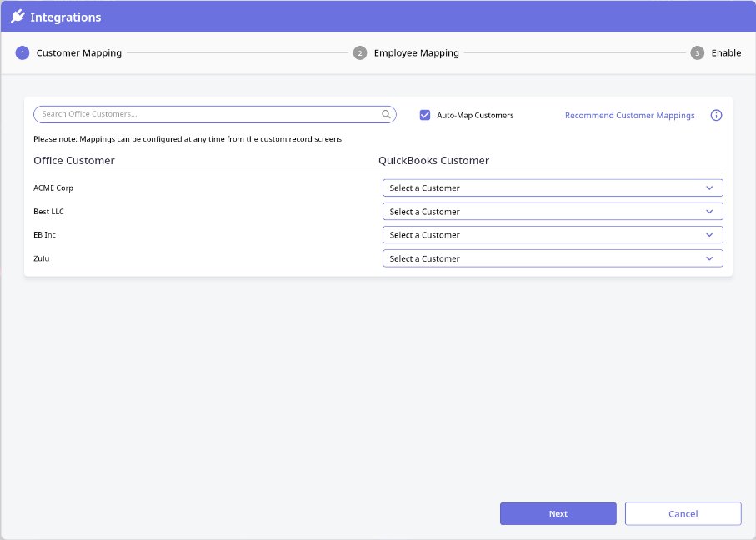This screenshot has width=756, height=540.
Task: Switch to the Enable step
Action: [x=726, y=53]
